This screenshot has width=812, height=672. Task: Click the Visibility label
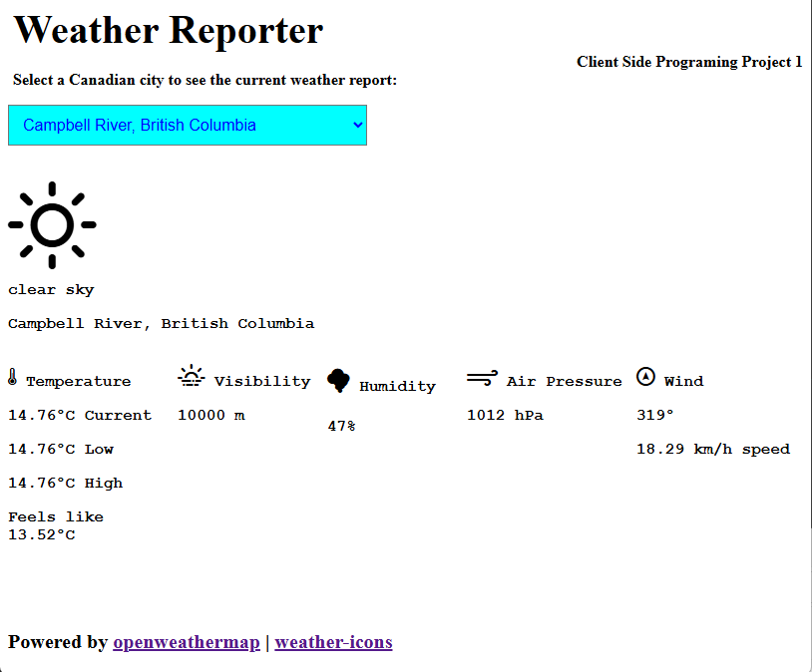point(262,382)
